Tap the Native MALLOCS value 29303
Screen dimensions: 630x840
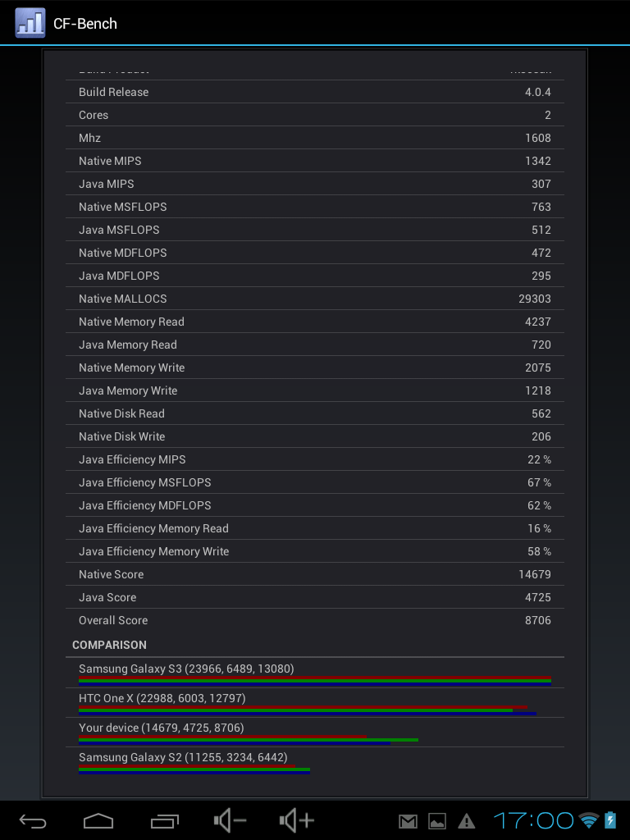click(535, 299)
